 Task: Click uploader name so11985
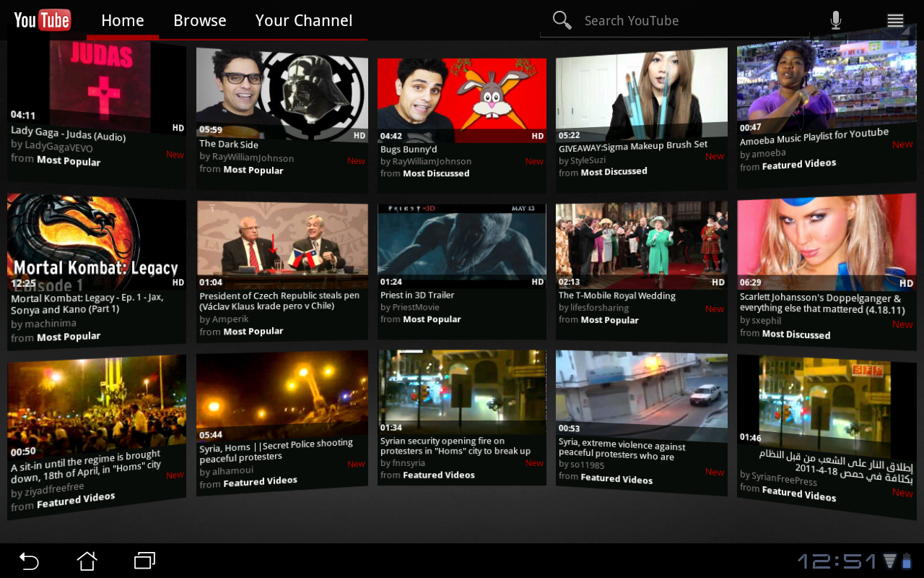click(588, 465)
